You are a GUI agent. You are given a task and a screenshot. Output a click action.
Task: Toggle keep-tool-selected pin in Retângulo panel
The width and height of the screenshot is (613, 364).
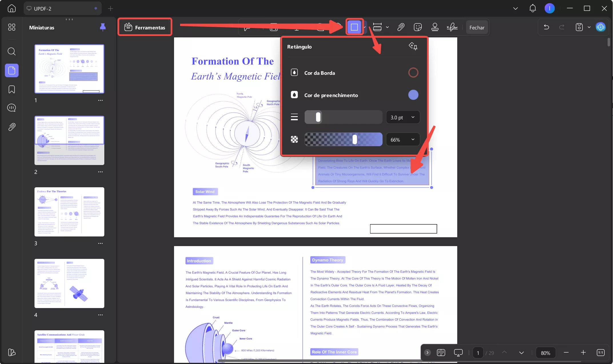point(413,46)
